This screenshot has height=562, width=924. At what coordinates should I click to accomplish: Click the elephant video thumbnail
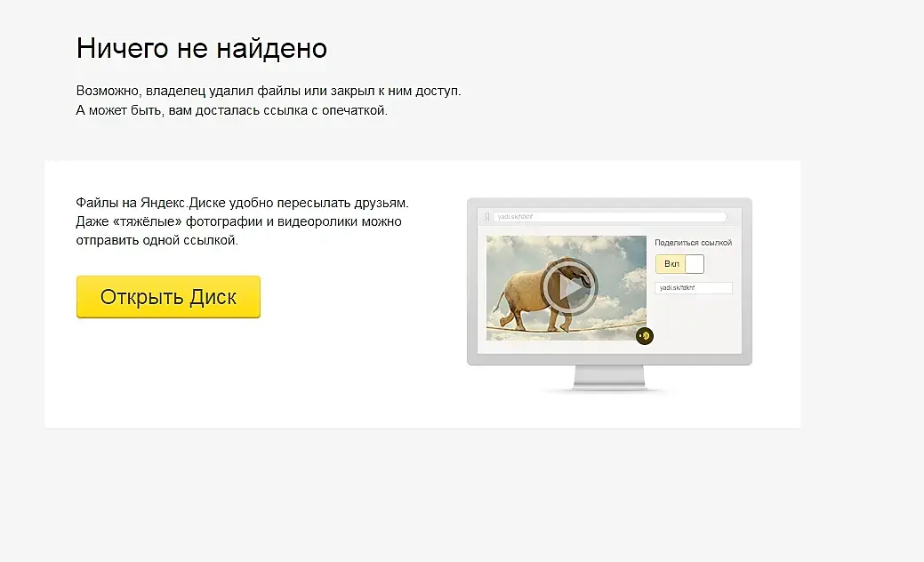pyautogui.click(x=566, y=288)
